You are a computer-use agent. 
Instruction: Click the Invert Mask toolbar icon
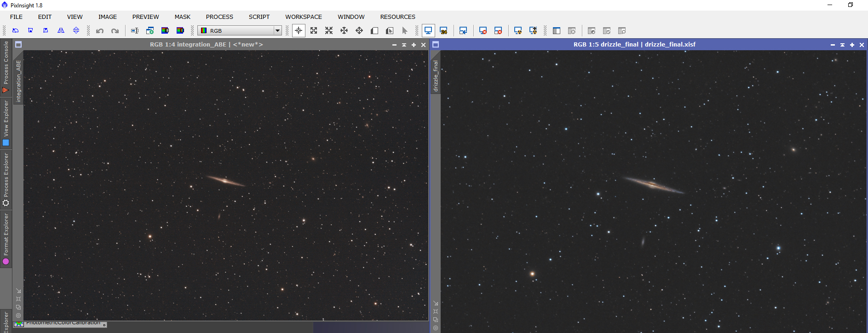click(592, 31)
